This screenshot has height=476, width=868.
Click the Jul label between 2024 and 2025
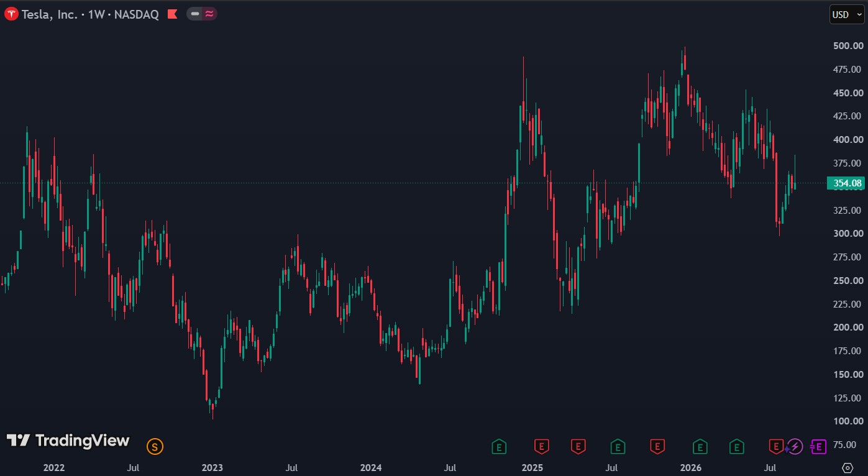click(450, 467)
